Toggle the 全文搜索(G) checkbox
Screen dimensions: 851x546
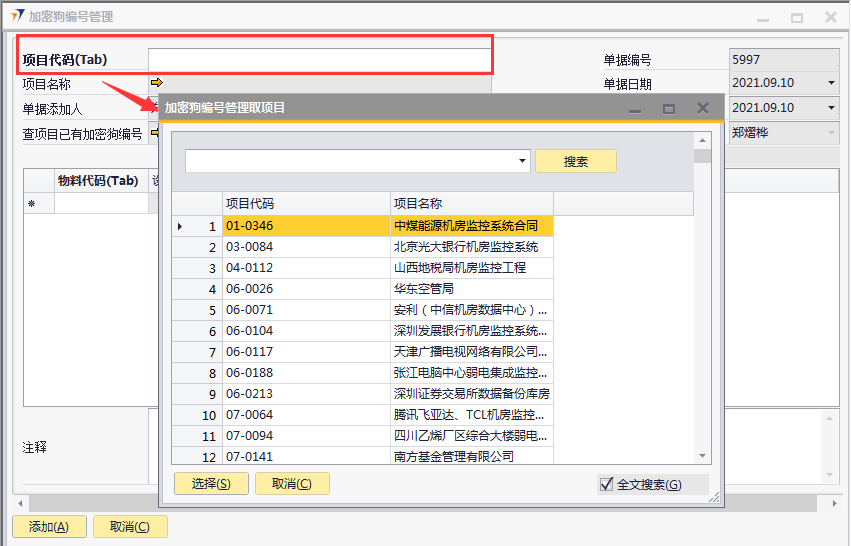pyautogui.click(x=606, y=484)
